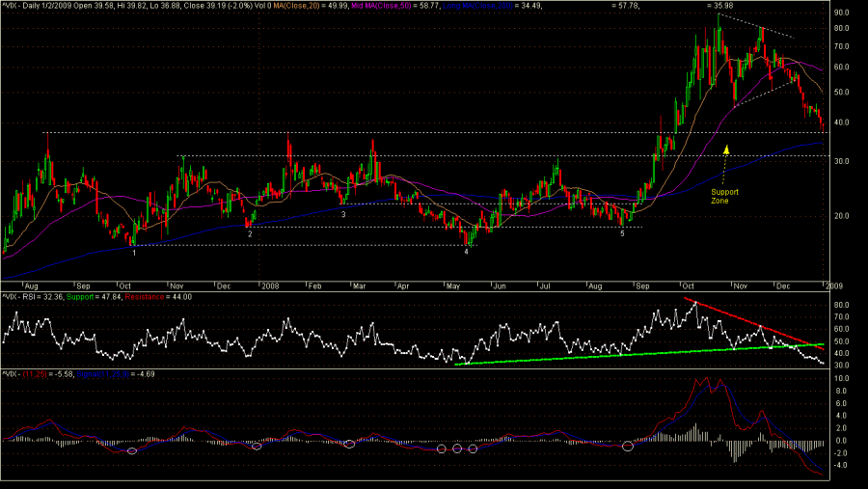Click the magenta "Mid MA(Close,50)" legend label

[x=381, y=6]
